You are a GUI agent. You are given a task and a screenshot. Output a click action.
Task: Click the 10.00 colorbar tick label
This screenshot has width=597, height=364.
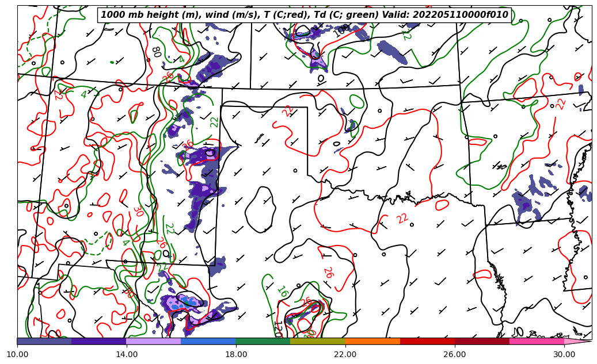coord(17,355)
